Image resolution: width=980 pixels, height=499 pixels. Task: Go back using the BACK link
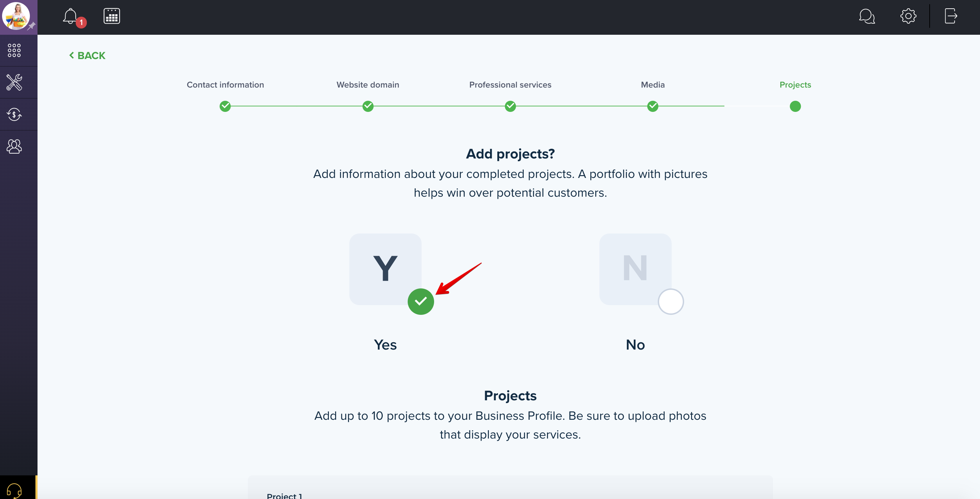87,56
